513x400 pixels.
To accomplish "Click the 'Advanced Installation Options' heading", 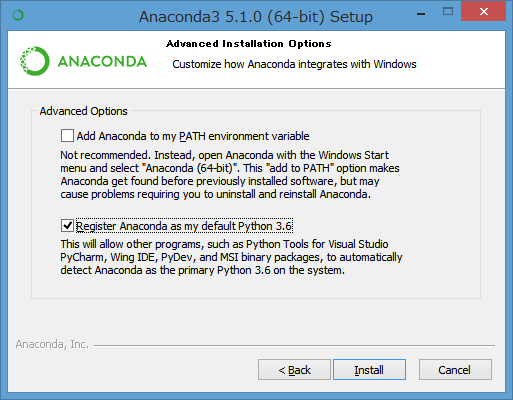I will point(249,44).
